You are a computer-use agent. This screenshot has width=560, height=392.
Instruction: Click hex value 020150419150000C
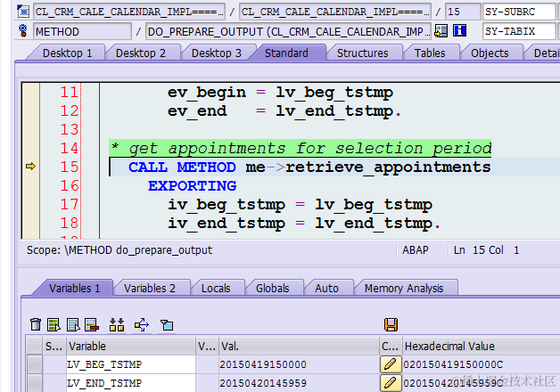coord(453,364)
